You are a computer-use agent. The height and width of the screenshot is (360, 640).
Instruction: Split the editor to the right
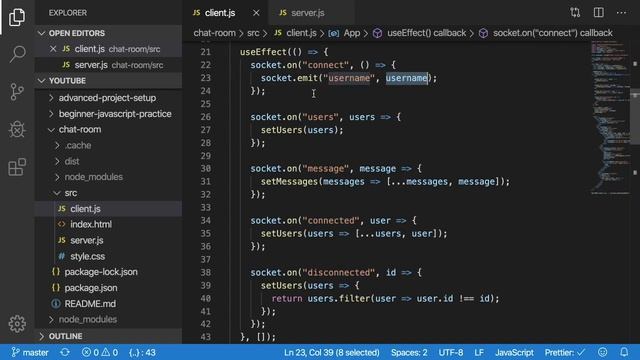pyautogui.click(x=598, y=13)
